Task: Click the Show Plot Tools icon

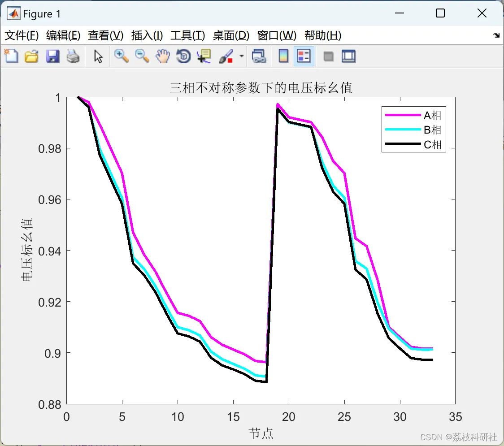Action: pyautogui.click(x=348, y=56)
